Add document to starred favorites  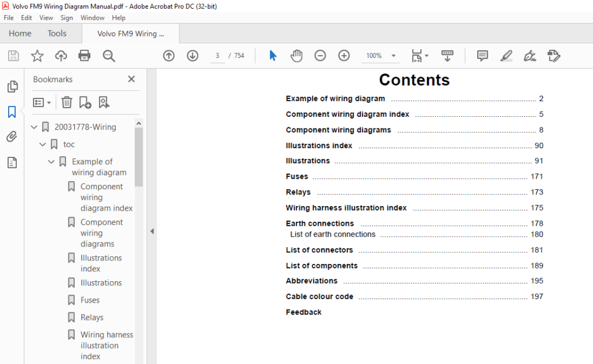coord(37,56)
